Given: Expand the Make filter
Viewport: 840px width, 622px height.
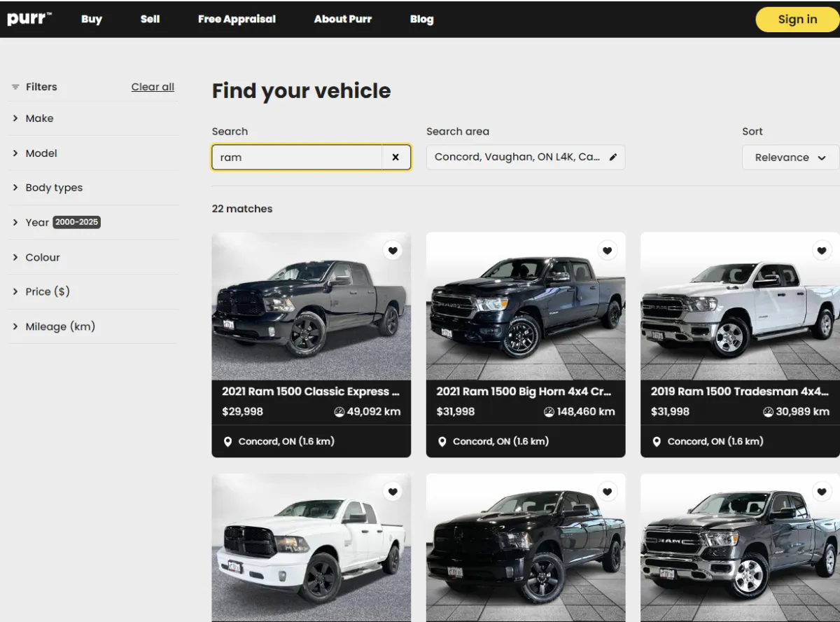Looking at the screenshot, I should 93,118.
